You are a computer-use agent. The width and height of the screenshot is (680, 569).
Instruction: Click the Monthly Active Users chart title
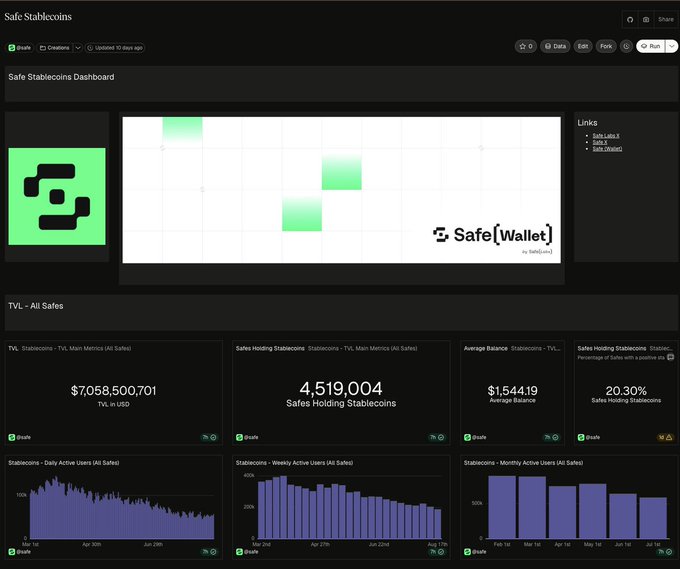point(523,463)
